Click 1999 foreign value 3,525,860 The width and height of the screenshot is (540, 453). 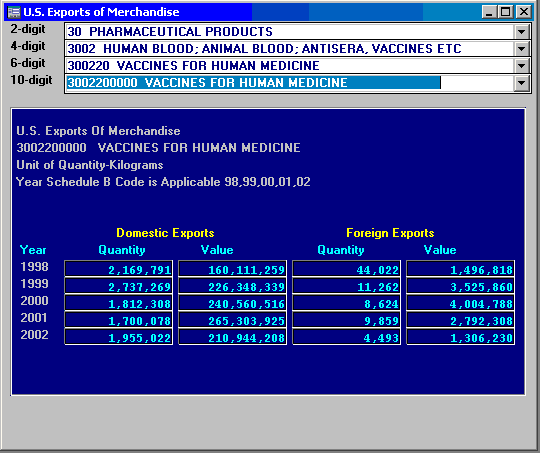click(460, 286)
